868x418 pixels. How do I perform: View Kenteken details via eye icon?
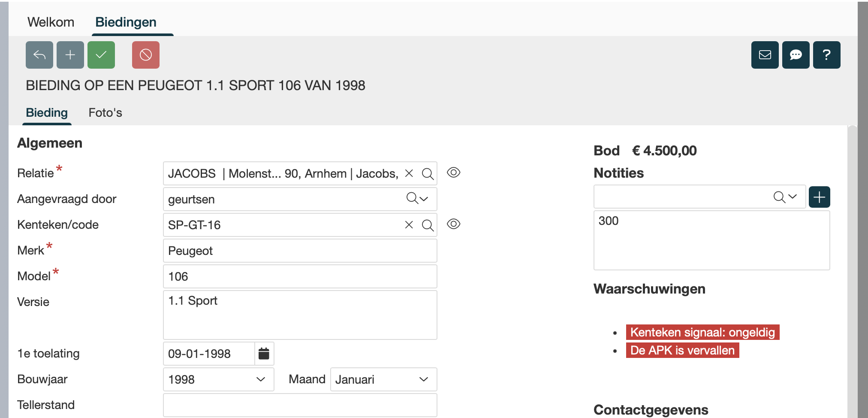tap(454, 224)
